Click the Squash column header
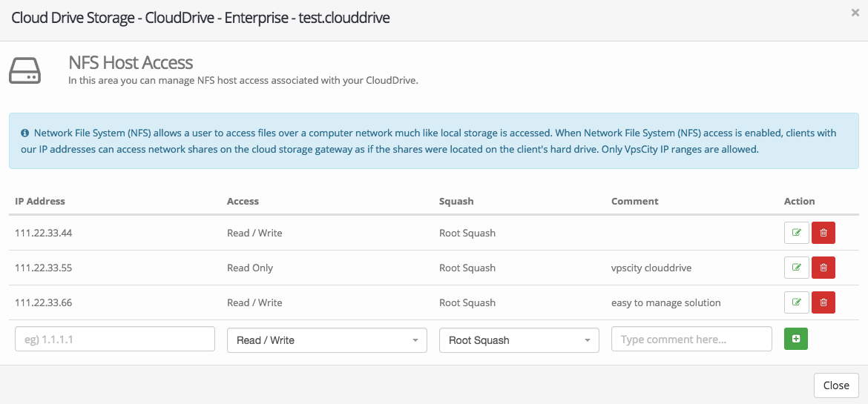This screenshot has height=404, width=868. pyautogui.click(x=456, y=201)
